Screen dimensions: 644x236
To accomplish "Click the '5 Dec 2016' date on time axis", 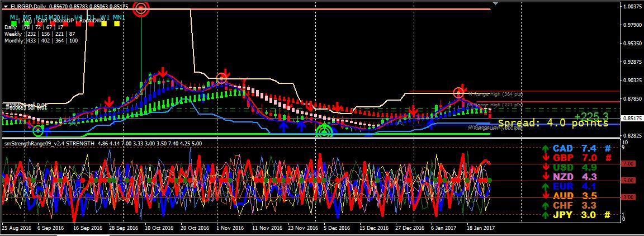I will (337, 228).
